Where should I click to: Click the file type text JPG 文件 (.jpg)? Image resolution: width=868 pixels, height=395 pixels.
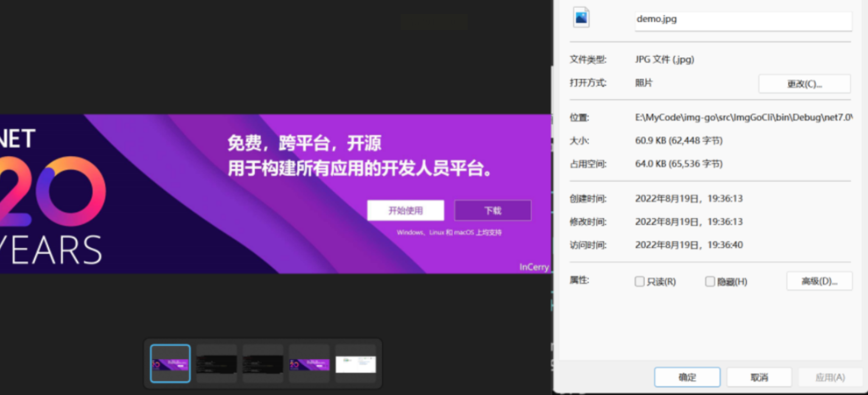[x=665, y=59]
